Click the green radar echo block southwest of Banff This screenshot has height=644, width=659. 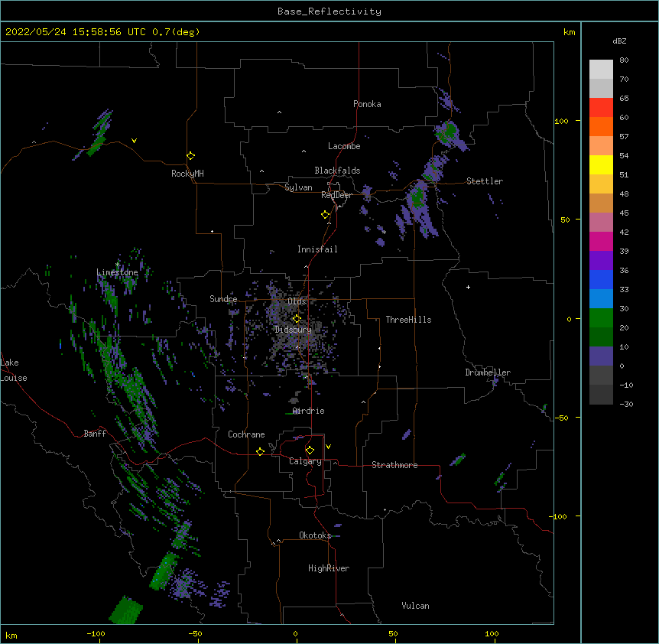point(126,610)
